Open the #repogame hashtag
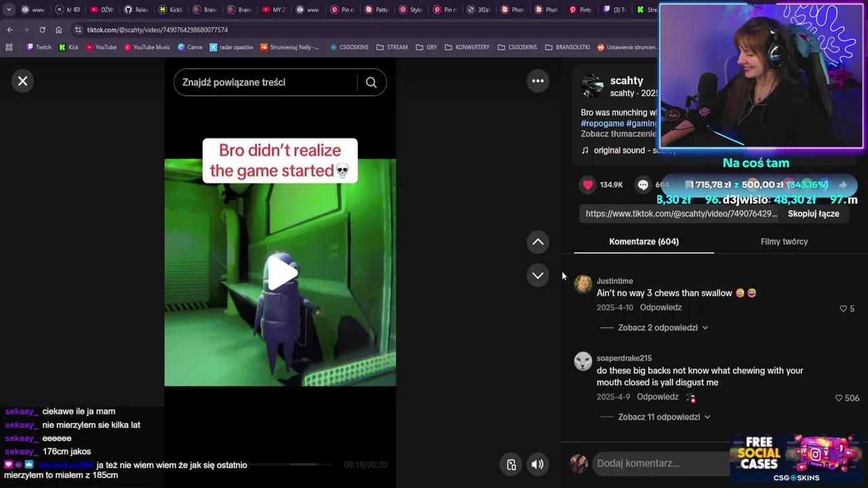The image size is (868, 488). coord(601,123)
